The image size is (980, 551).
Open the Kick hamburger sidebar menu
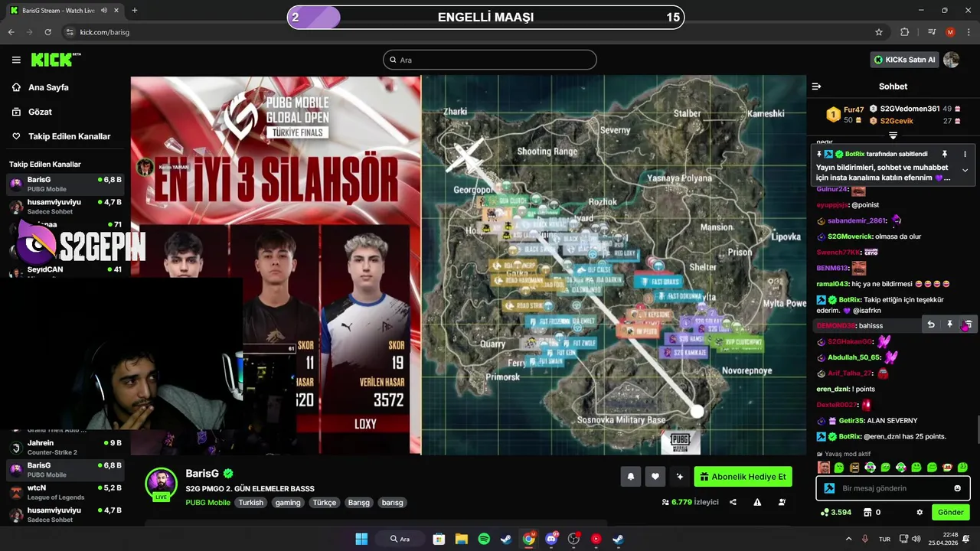click(x=16, y=60)
